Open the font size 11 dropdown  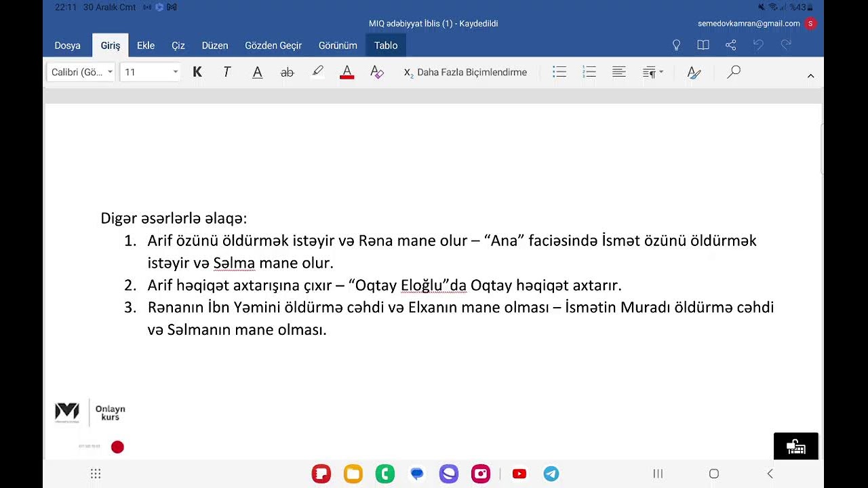[150, 72]
